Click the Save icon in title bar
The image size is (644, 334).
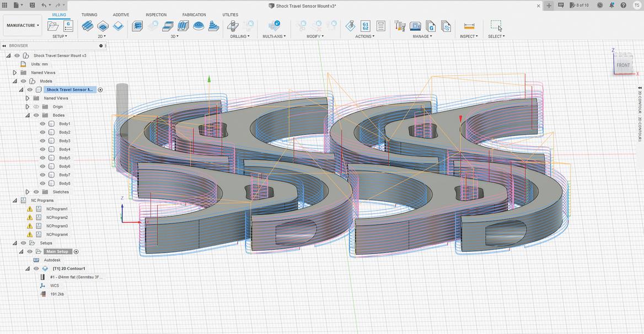33,5
